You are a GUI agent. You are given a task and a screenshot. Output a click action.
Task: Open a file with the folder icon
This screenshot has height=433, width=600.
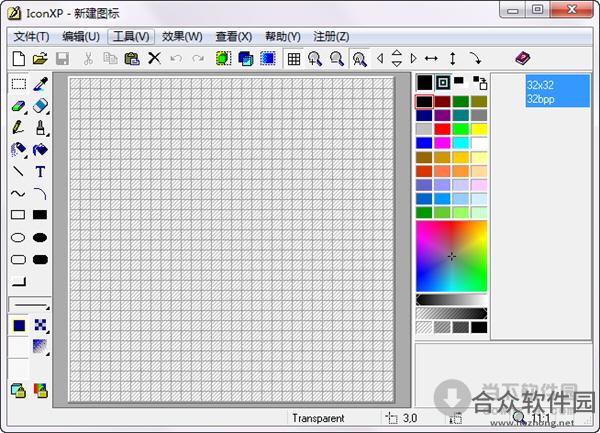40,59
